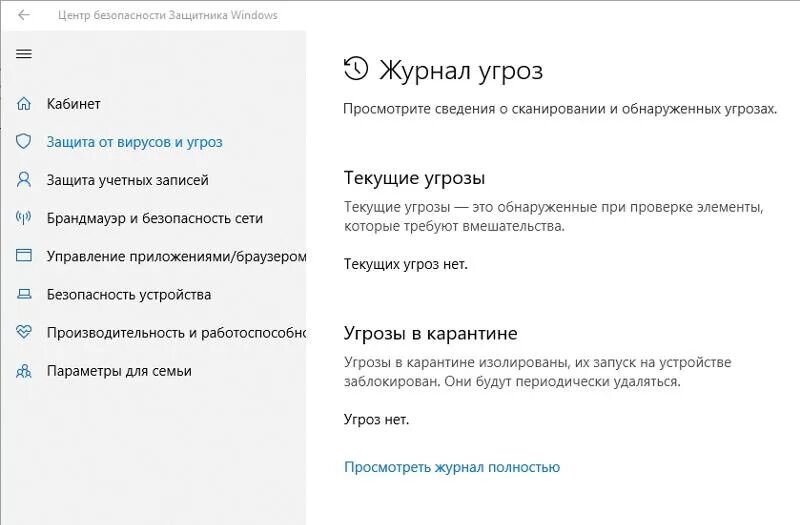Click the shield icon for virus protection

coord(23,141)
